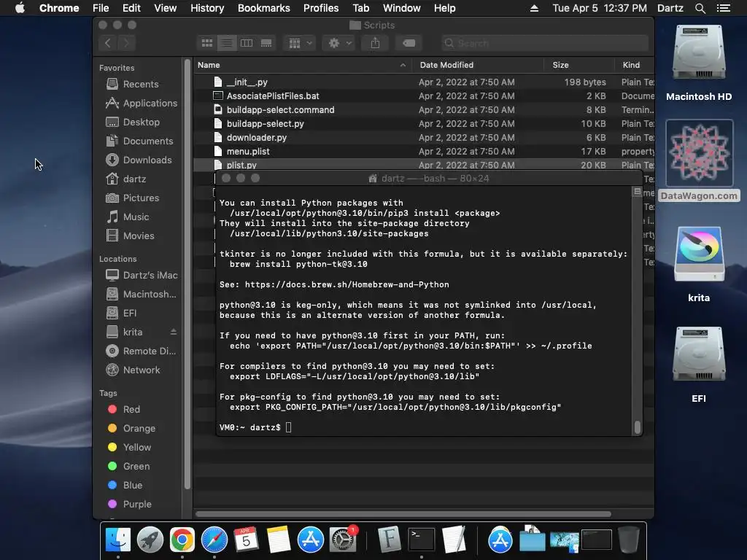Click the Edit Tags toolbar button

(x=409, y=43)
